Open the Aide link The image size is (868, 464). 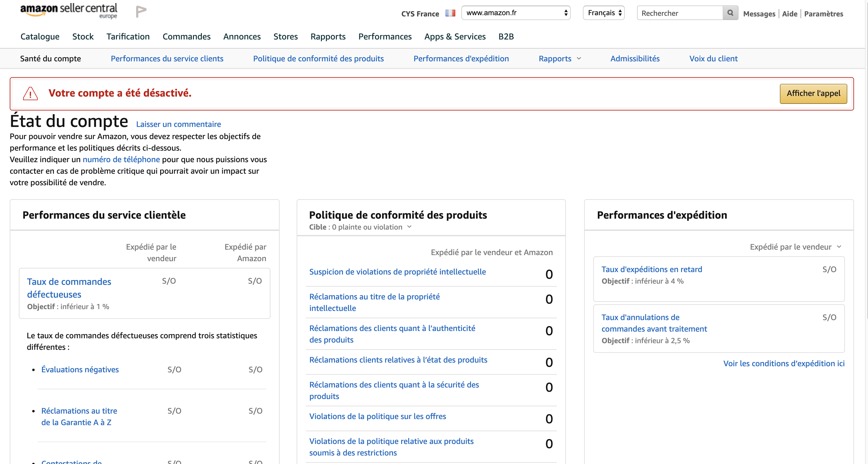pyautogui.click(x=790, y=14)
